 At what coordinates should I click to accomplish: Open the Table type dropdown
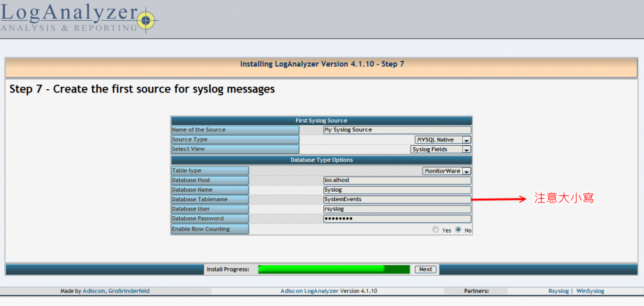pyautogui.click(x=447, y=171)
